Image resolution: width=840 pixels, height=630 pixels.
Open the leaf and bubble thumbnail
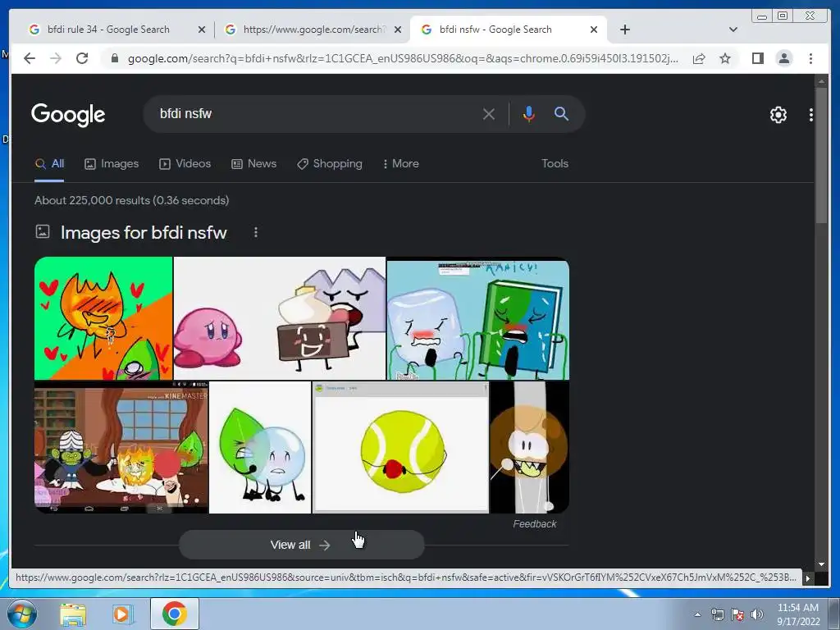coord(260,447)
